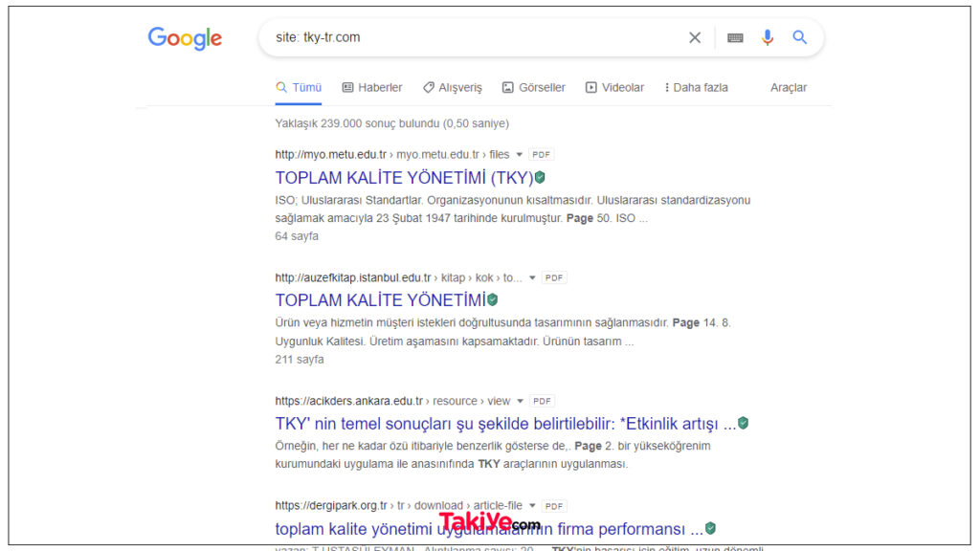Click the http://myo.metu.edu.tr URL text
The width and height of the screenshot is (980, 551).
pyautogui.click(x=330, y=154)
